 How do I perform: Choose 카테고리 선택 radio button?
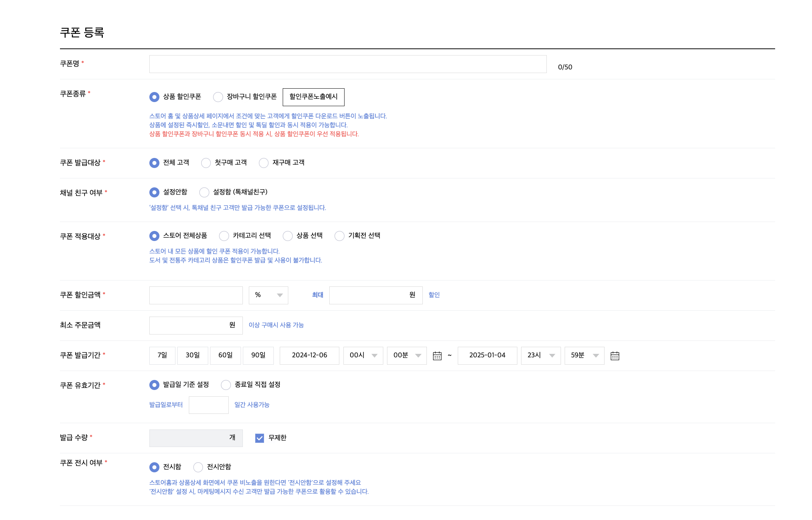coord(224,236)
